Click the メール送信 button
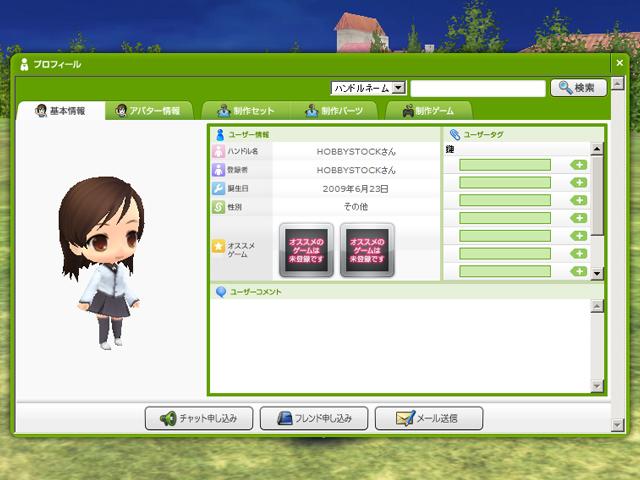This screenshot has width=640, height=480. [x=429, y=418]
